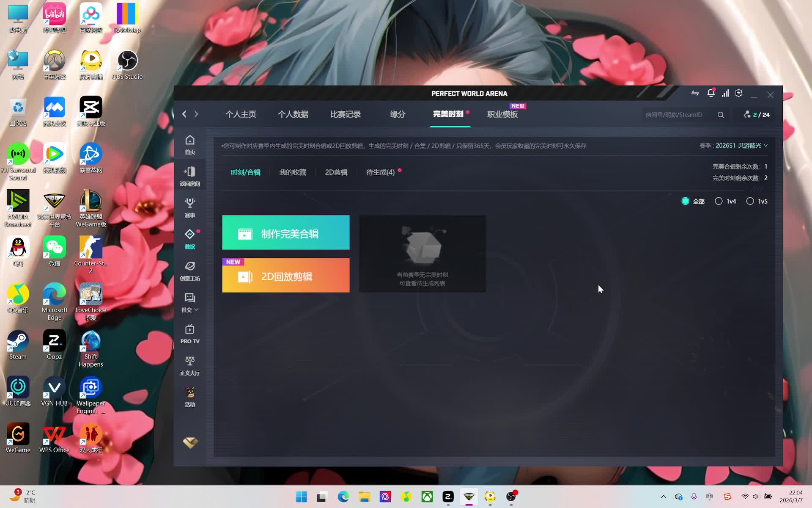
Task: Select the 1v4 radio filter
Action: (719, 202)
